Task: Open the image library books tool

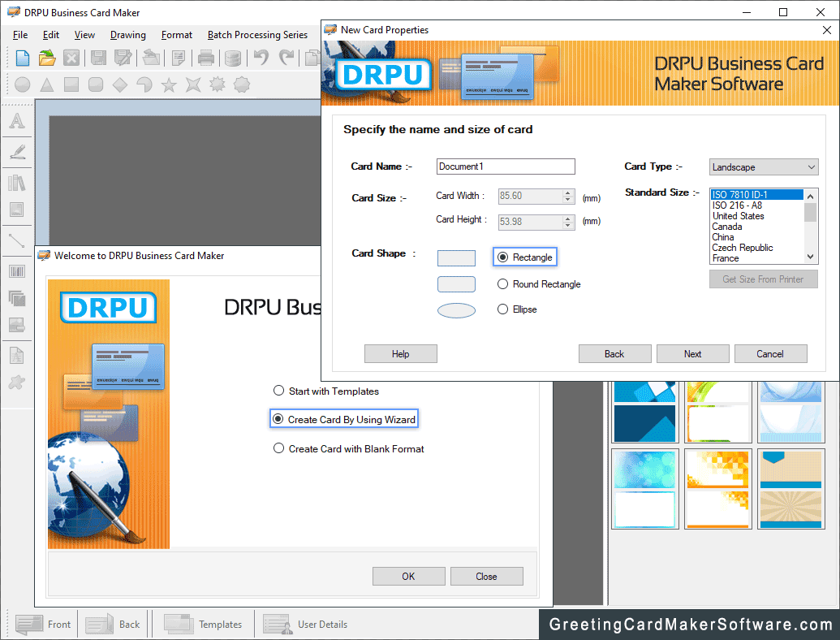Action: [x=17, y=183]
